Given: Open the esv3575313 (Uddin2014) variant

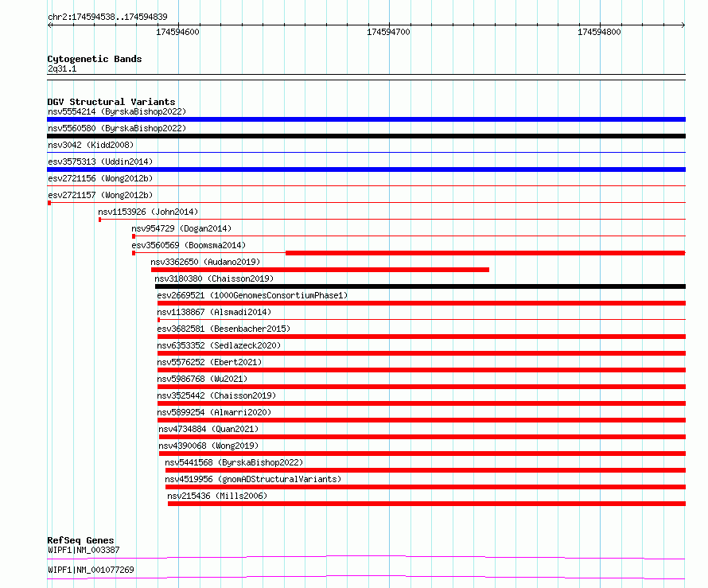Looking at the screenshot, I should (100, 162).
